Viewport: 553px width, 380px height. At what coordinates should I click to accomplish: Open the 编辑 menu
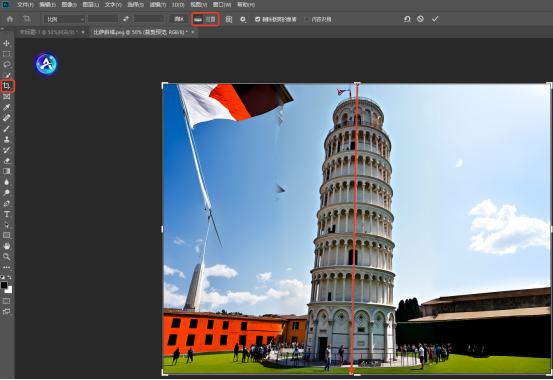click(47, 5)
